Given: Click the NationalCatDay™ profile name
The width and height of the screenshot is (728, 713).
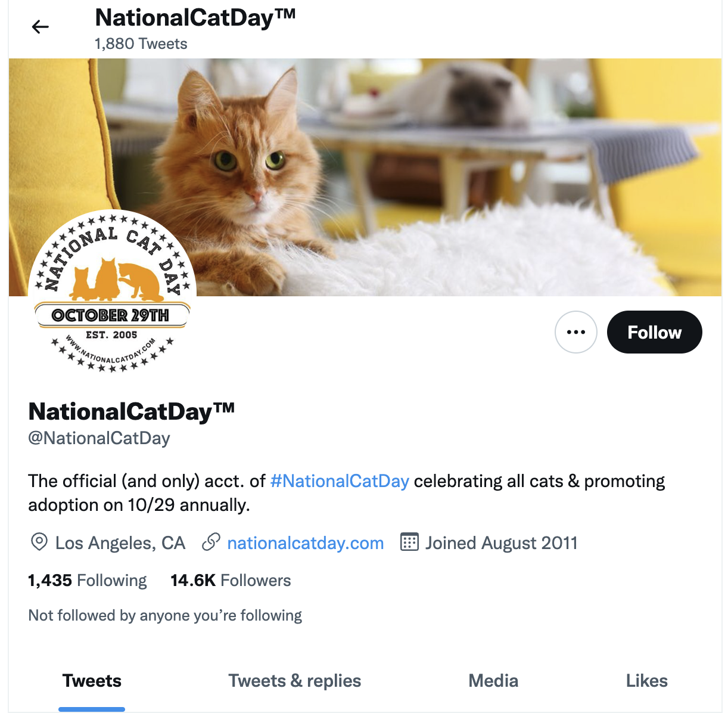Looking at the screenshot, I should [x=131, y=410].
